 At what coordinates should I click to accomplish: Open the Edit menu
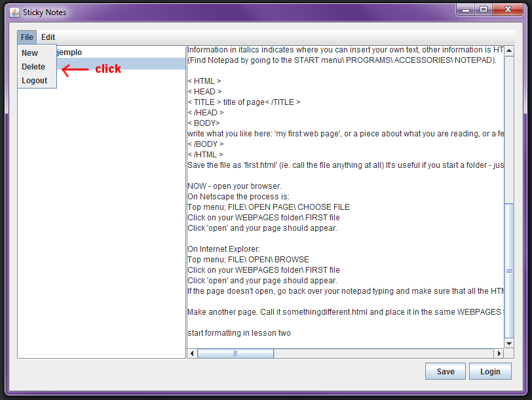48,37
